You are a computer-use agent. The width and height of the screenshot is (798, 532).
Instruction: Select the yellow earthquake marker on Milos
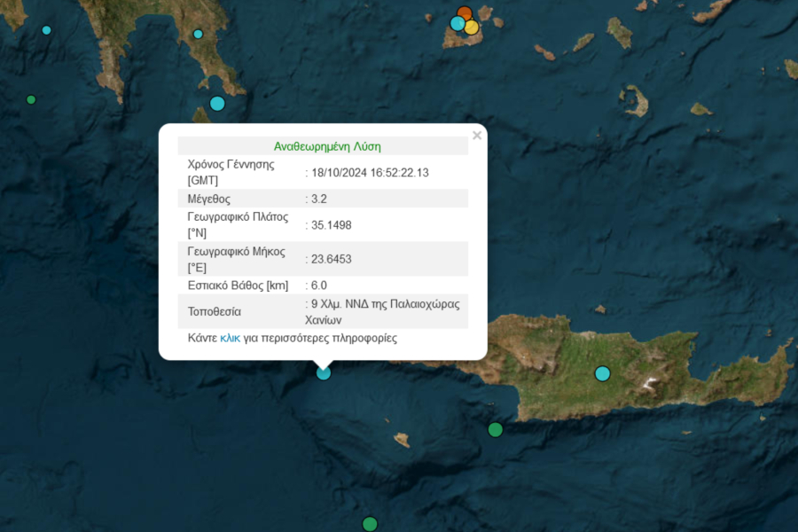[x=472, y=27]
